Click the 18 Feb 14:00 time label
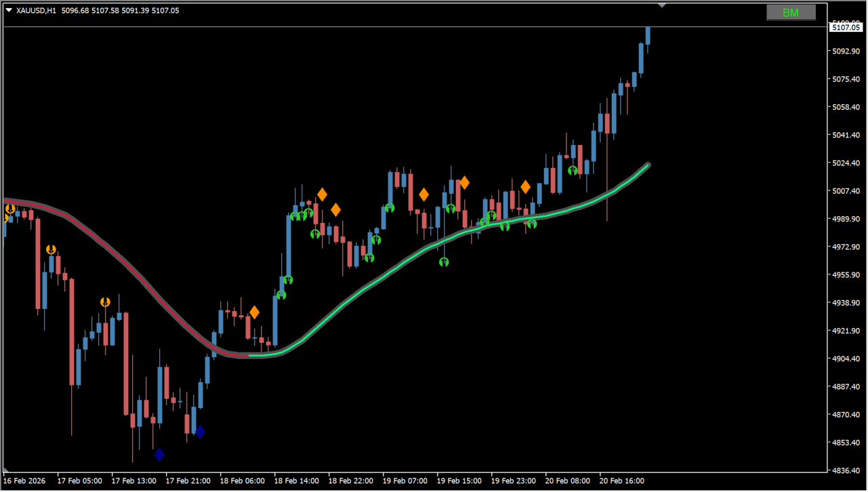This screenshot has width=868, height=492. pos(296,481)
